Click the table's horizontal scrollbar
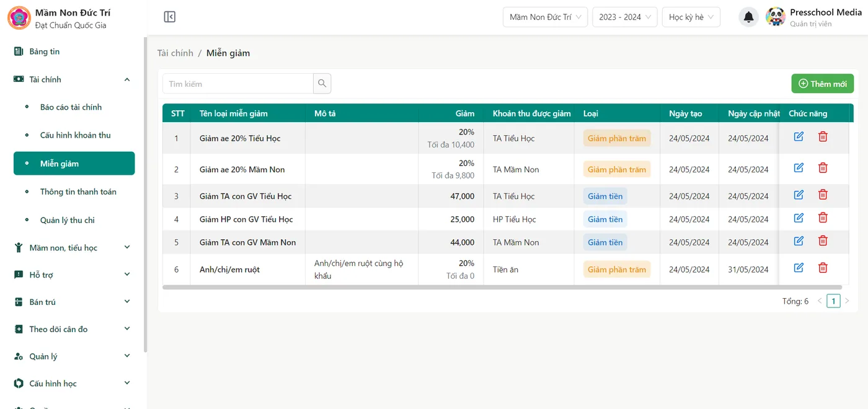 pos(502,287)
